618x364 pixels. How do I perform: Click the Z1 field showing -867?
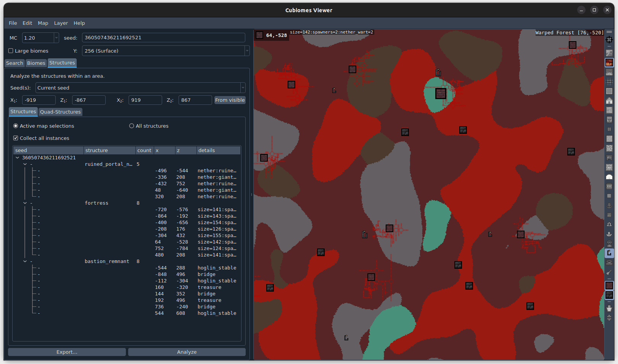point(89,100)
